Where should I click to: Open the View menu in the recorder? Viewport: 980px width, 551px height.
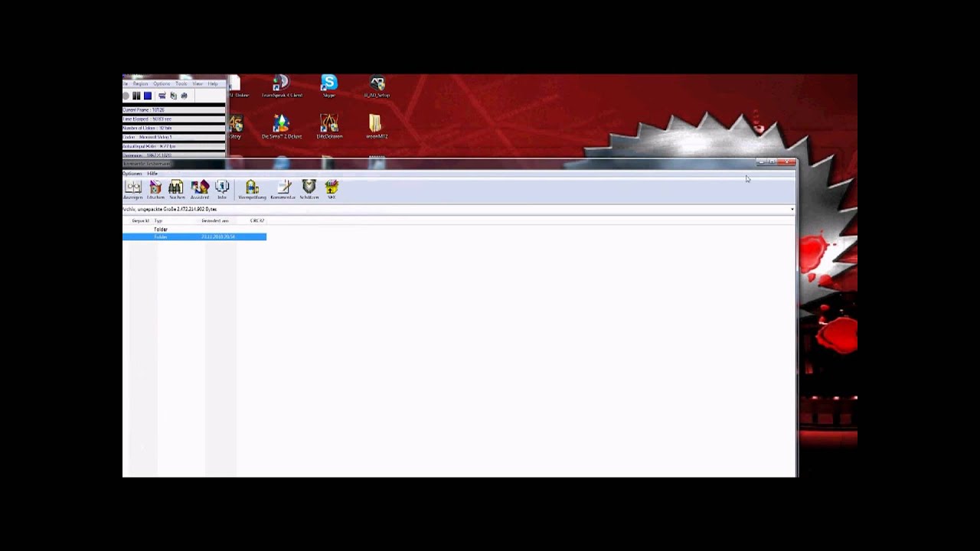coord(198,83)
